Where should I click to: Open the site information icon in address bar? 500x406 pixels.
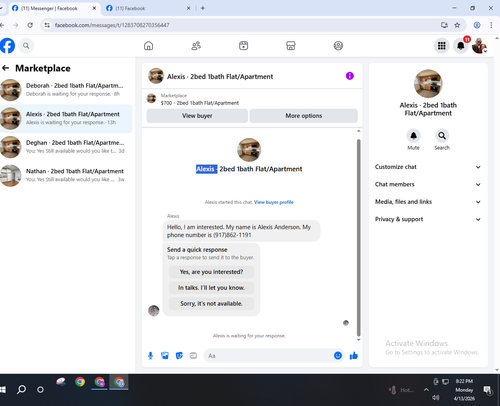(47, 25)
